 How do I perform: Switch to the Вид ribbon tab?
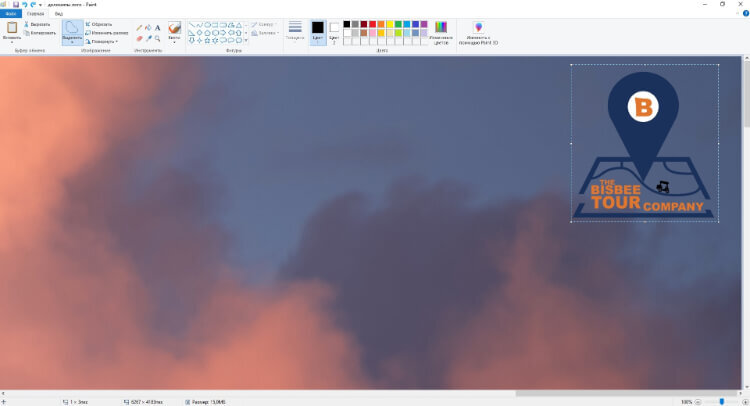58,14
